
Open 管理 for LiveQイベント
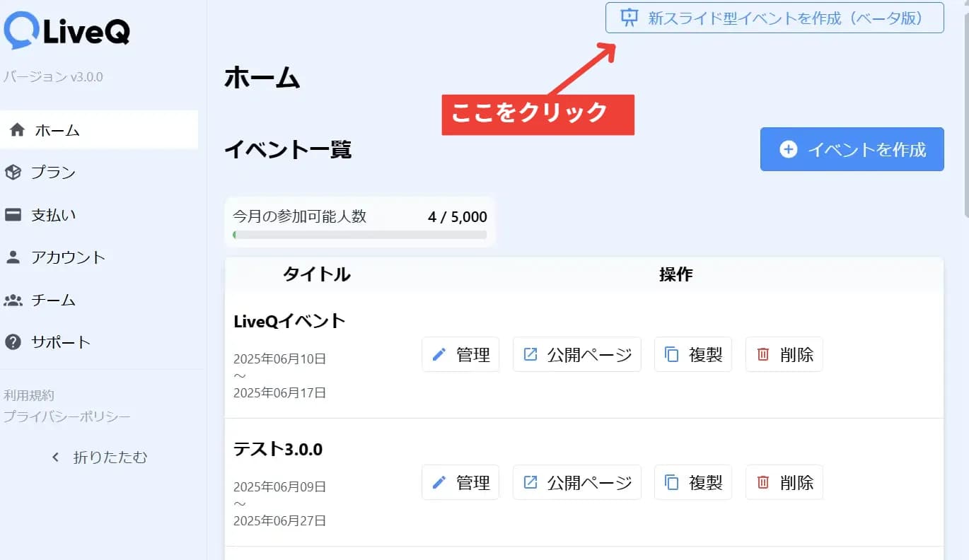[460, 354]
